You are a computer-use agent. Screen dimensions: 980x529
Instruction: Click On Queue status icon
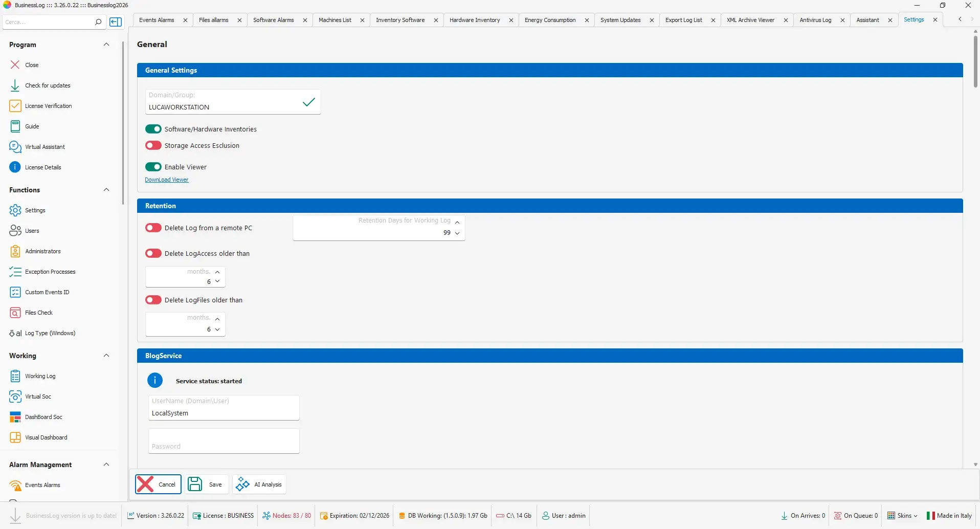click(838, 516)
